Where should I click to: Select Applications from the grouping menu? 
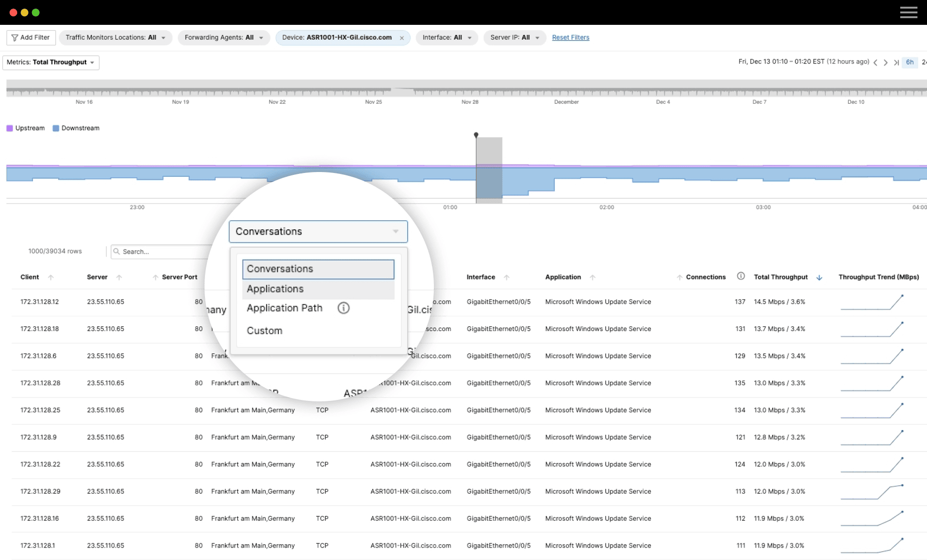click(275, 289)
